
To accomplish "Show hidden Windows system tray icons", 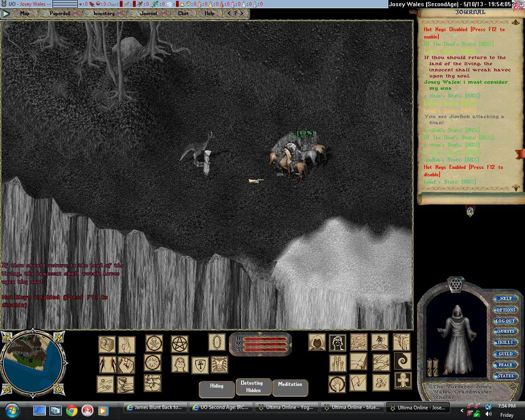I will 462,410.
